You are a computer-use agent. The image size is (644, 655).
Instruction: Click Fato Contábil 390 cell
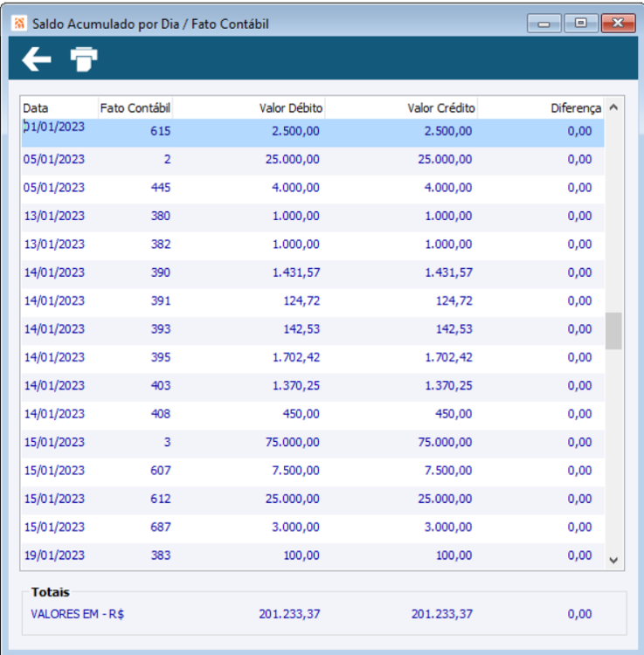pos(161,272)
